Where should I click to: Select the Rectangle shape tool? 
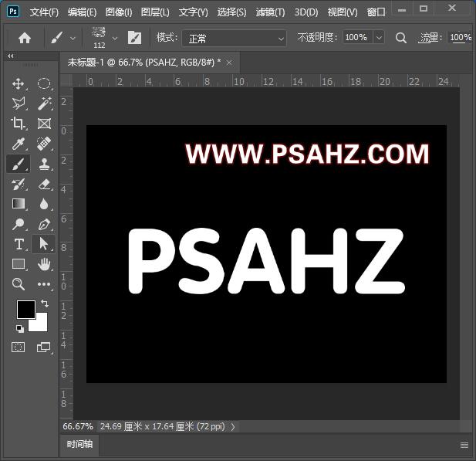tap(19, 264)
